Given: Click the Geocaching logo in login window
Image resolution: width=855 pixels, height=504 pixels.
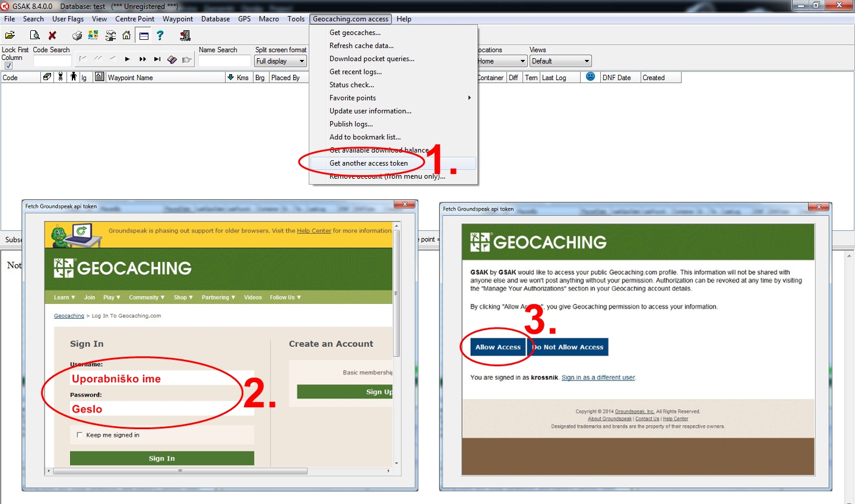Looking at the screenshot, I should click(123, 268).
